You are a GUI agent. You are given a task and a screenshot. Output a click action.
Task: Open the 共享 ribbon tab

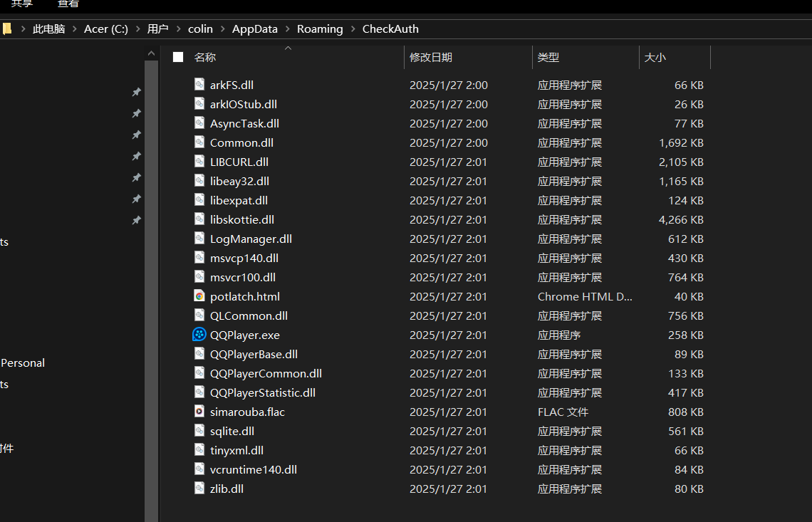(21, 4)
